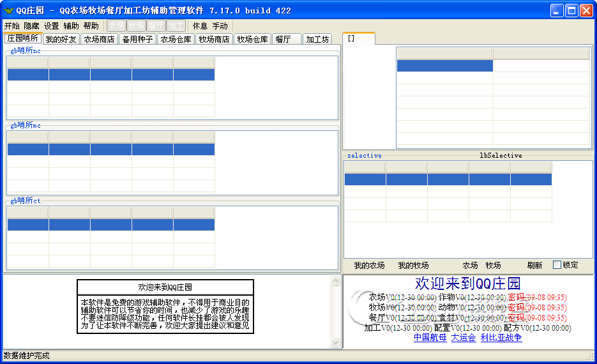The width and height of the screenshot is (597, 364).
Task: Select highlighted row in gb哨所ct grid
Action: (x=111, y=225)
